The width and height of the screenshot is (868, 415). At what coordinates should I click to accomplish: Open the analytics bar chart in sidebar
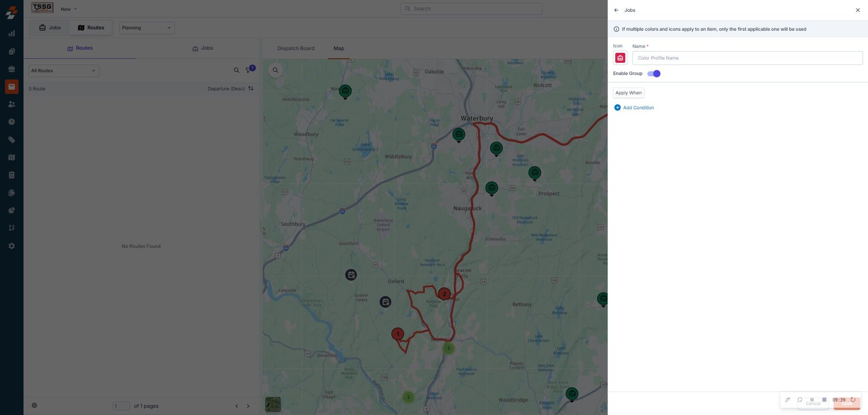(x=12, y=33)
